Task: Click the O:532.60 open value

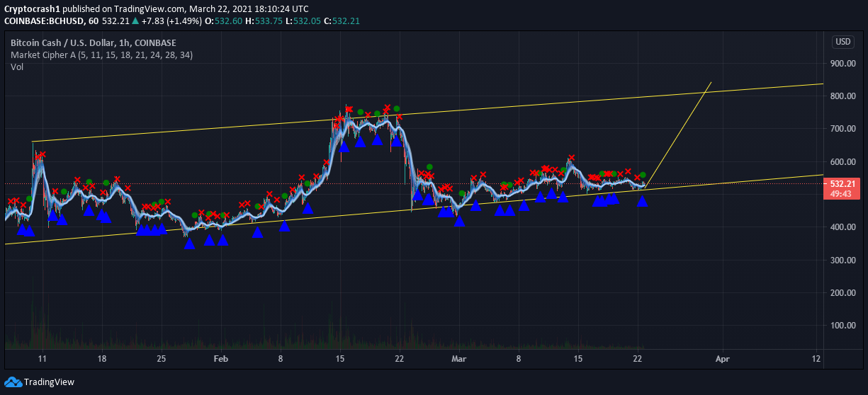Action: (224, 21)
